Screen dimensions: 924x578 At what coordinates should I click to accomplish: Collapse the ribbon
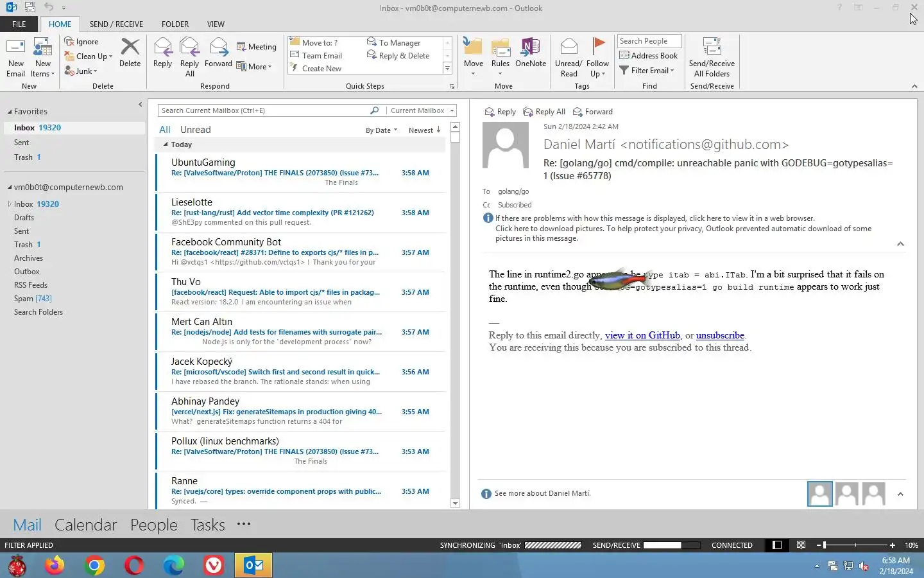pyautogui.click(x=914, y=86)
